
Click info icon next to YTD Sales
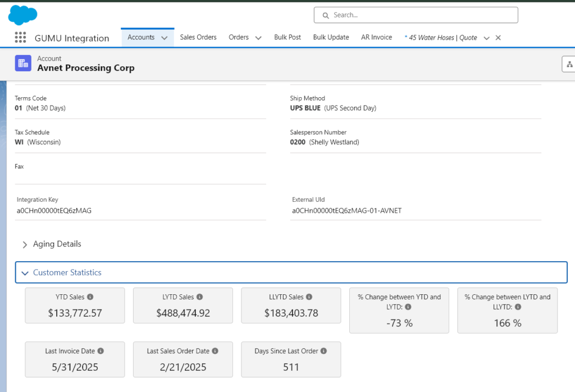point(90,297)
